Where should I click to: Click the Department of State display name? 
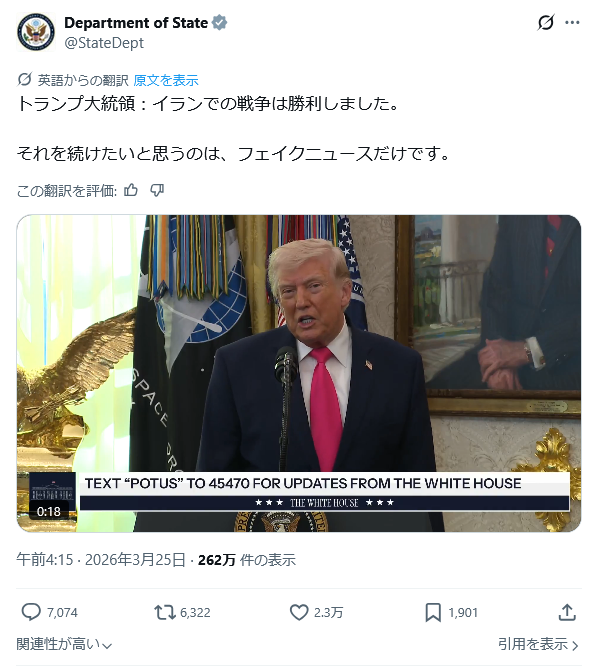(136, 23)
